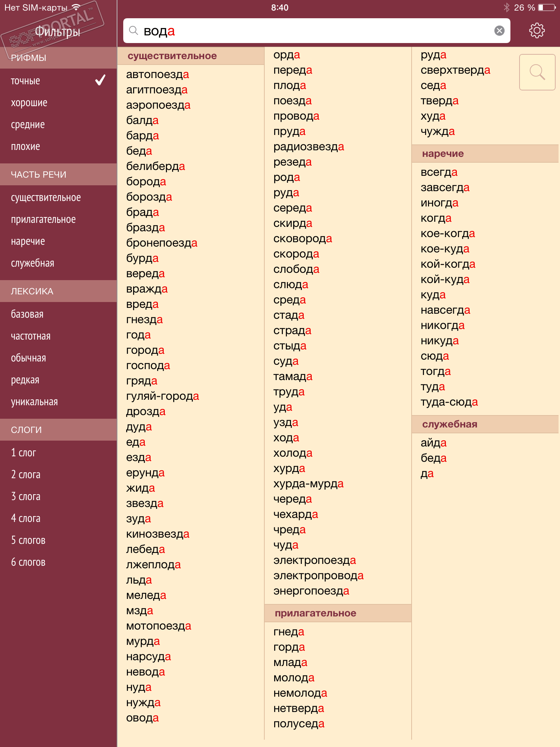Screen dimensions: 560x747
Task: Select the word звезда
Action: click(x=145, y=503)
